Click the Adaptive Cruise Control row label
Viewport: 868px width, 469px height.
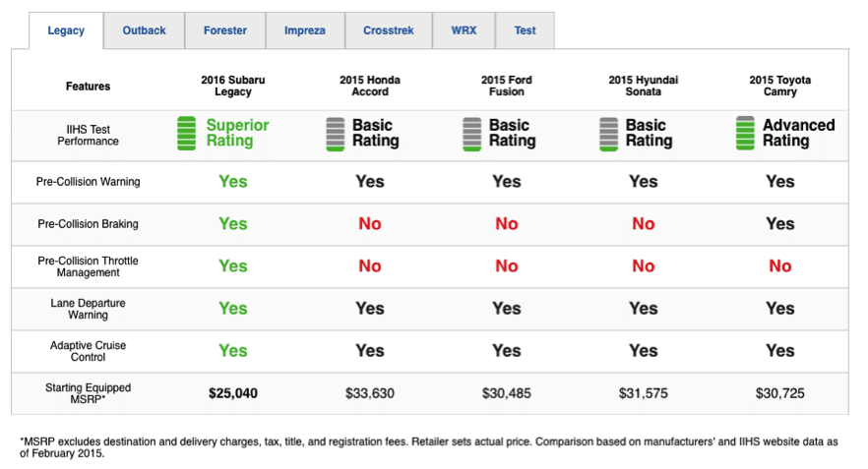[x=88, y=351]
